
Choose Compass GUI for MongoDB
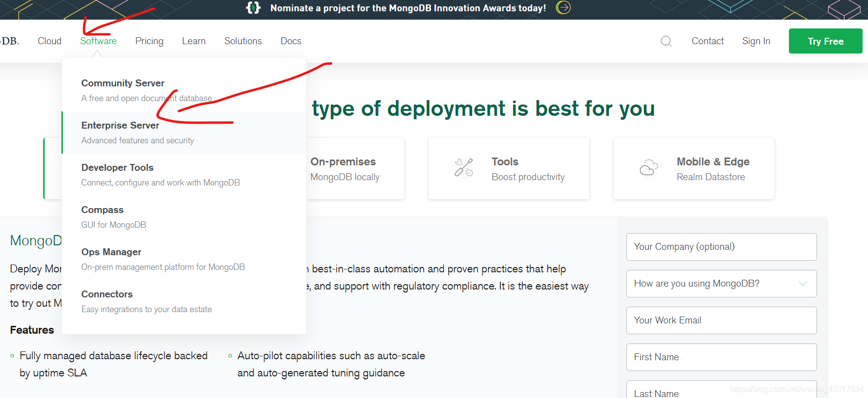tap(184, 217)
